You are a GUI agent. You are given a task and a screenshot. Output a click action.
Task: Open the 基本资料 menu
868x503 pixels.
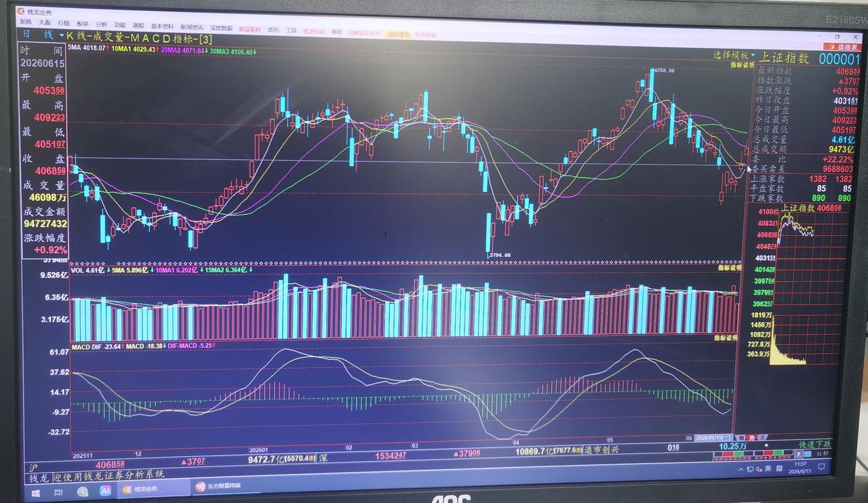162,26
